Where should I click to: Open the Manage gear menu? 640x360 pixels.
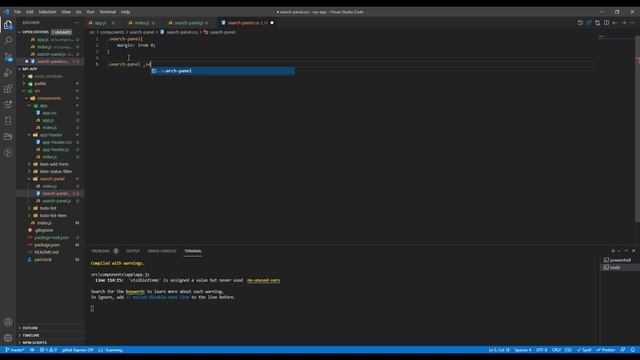8,338
